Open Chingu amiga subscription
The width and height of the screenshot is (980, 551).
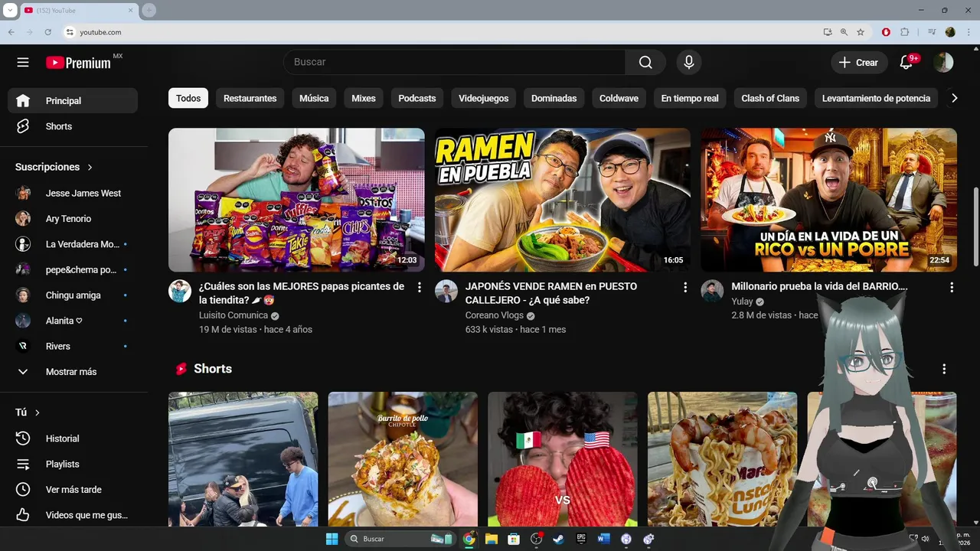coord(73,295)
